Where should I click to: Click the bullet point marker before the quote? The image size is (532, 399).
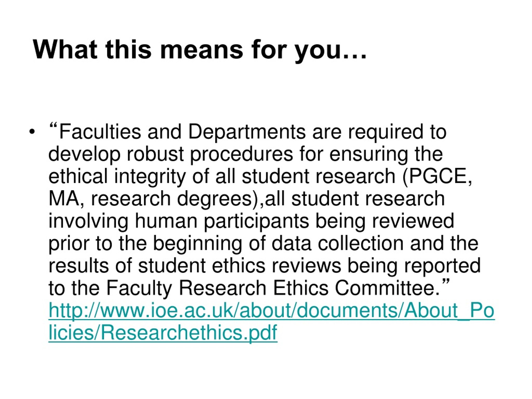click(32, 132)
